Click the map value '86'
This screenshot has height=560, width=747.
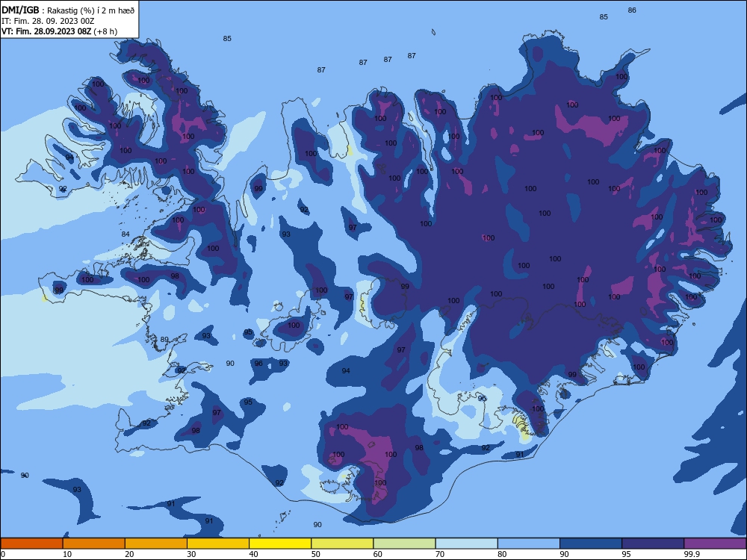632,10
